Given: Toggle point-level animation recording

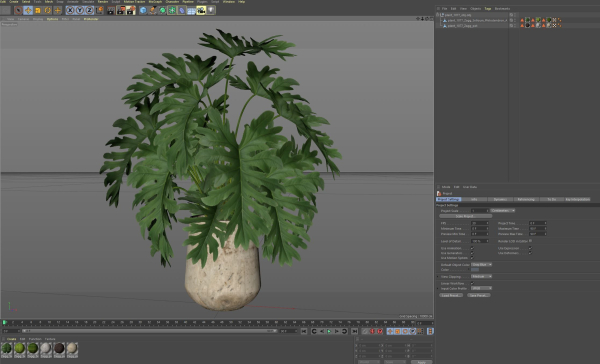Looking at the screenshot, I should [x=420, y=331].
